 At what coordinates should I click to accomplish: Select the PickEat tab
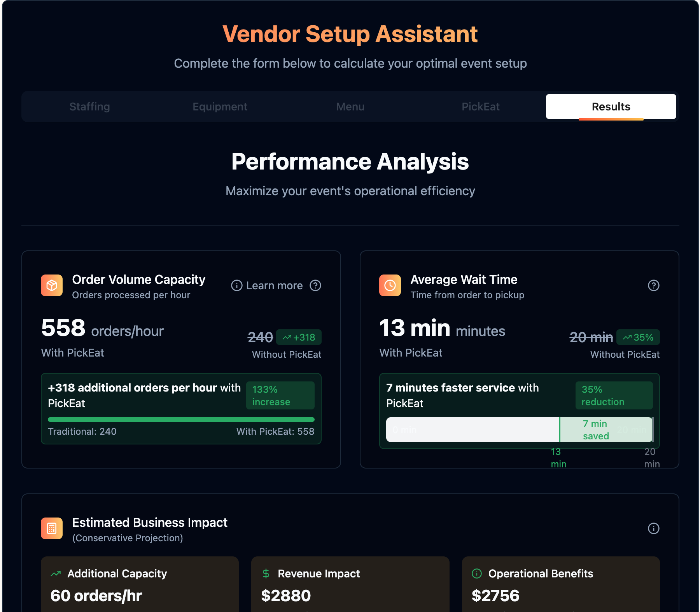pyautogui.click(x=481, y=107)
